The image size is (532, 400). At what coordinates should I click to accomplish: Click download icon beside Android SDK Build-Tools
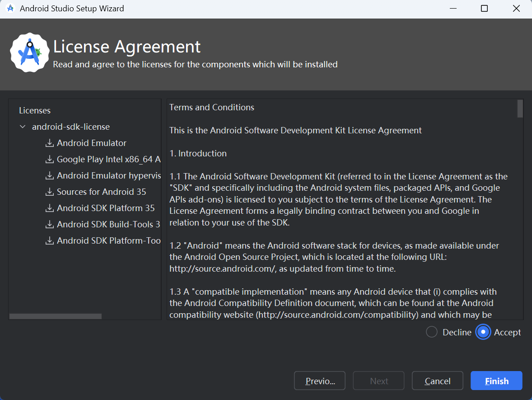50,225
